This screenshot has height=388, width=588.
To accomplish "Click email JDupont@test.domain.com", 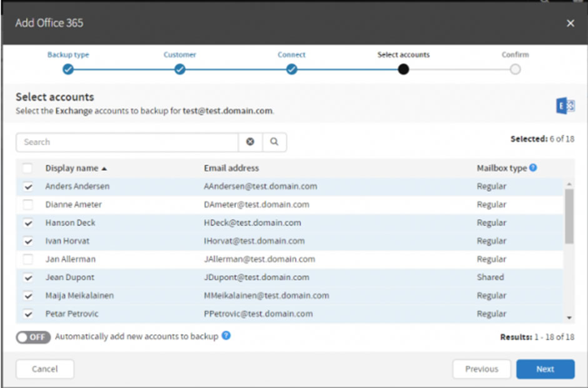I will (256, 277).
